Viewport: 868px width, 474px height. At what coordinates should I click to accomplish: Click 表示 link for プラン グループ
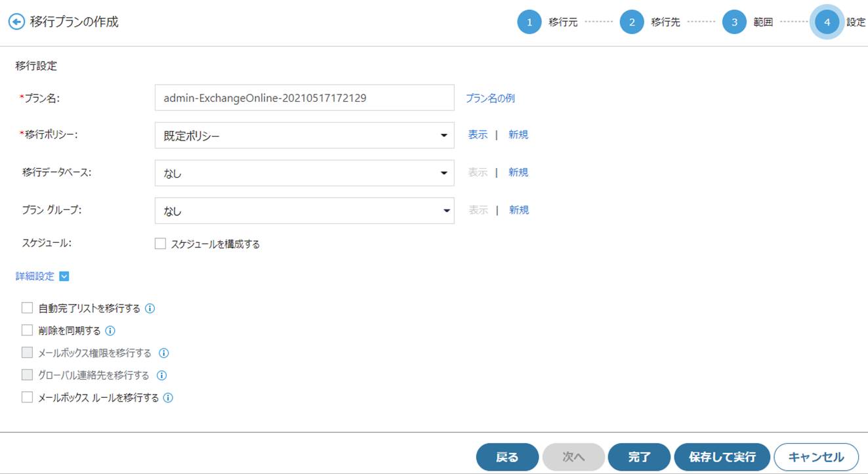pos(478,210)
